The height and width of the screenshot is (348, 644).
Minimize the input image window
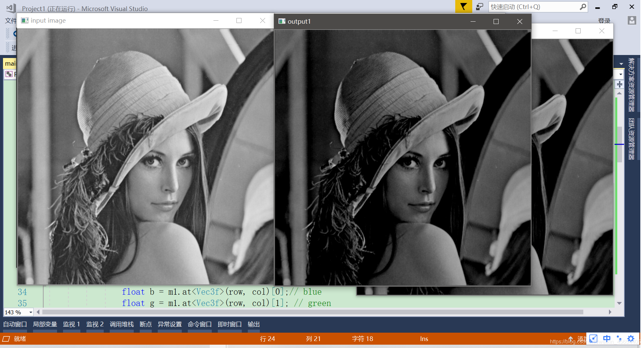click(x=216, y=21)
